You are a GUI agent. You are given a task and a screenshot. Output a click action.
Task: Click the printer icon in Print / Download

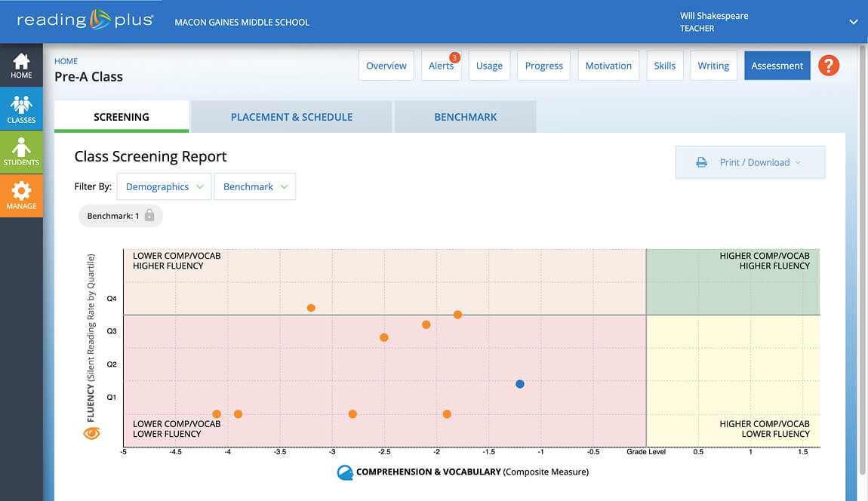701,162
